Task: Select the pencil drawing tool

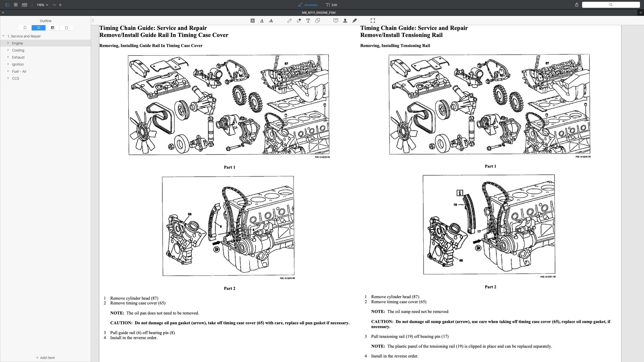Action: coord(290,21)
